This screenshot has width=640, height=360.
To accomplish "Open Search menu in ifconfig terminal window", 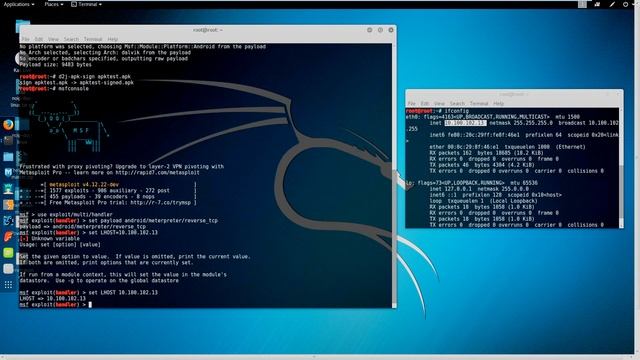I will (x=457, y=104).
